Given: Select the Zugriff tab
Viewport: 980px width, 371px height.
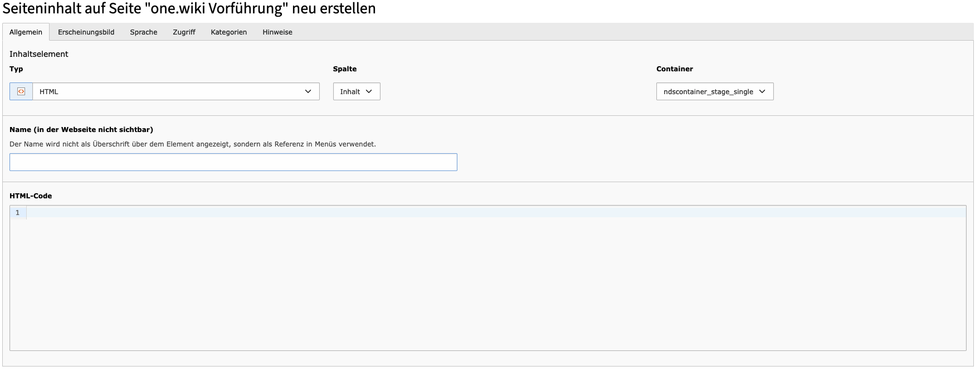Looking at the screenshot, I should point(184,32).
